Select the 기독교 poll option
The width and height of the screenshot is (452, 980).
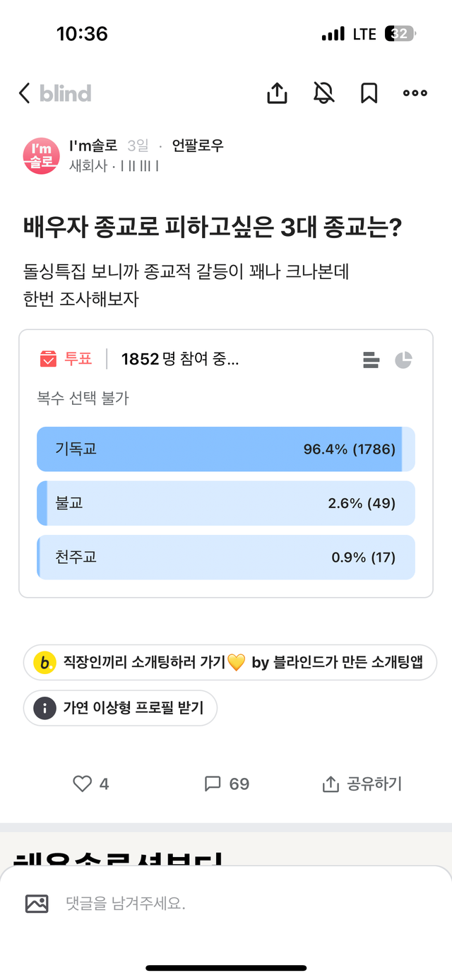(225, 449)
